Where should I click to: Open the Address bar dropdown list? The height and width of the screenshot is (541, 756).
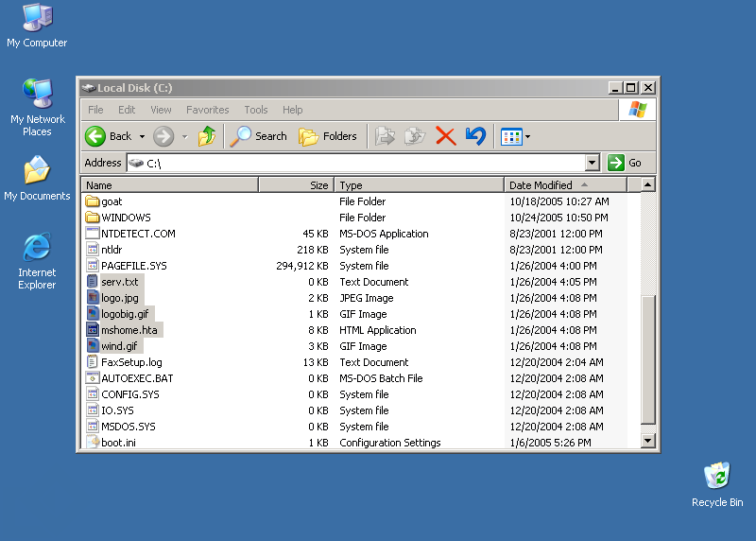pos(593,163)
